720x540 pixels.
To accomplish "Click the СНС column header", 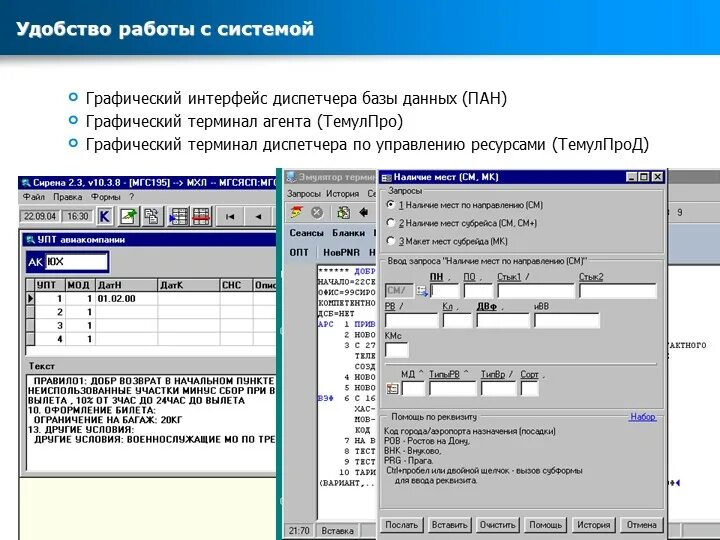I will coord(236,285).
